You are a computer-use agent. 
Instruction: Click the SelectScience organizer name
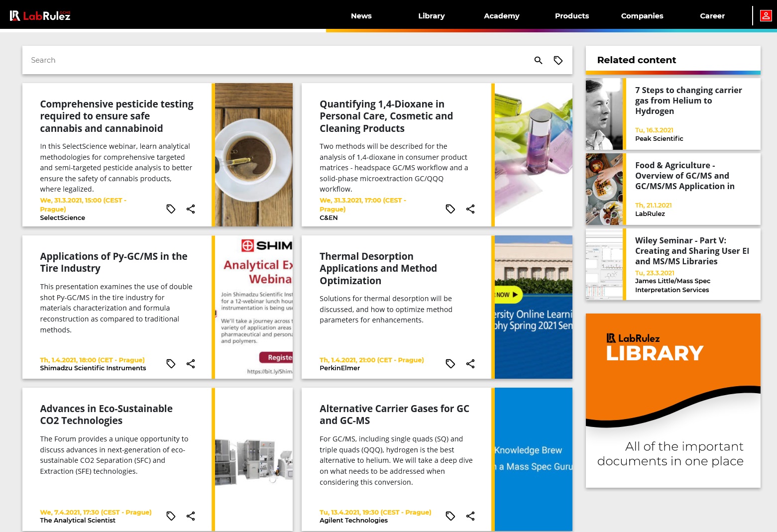click(x=62, y=218)
